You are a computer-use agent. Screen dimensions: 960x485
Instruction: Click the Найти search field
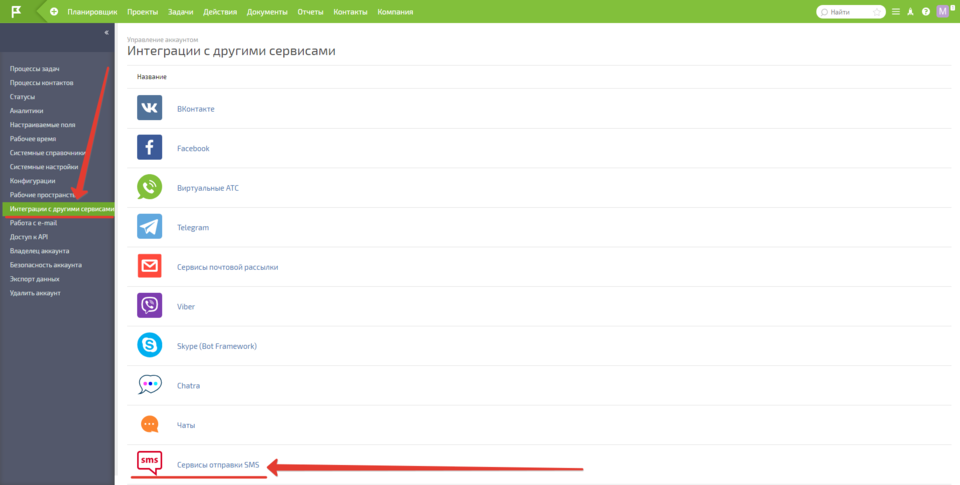[850, 12]
